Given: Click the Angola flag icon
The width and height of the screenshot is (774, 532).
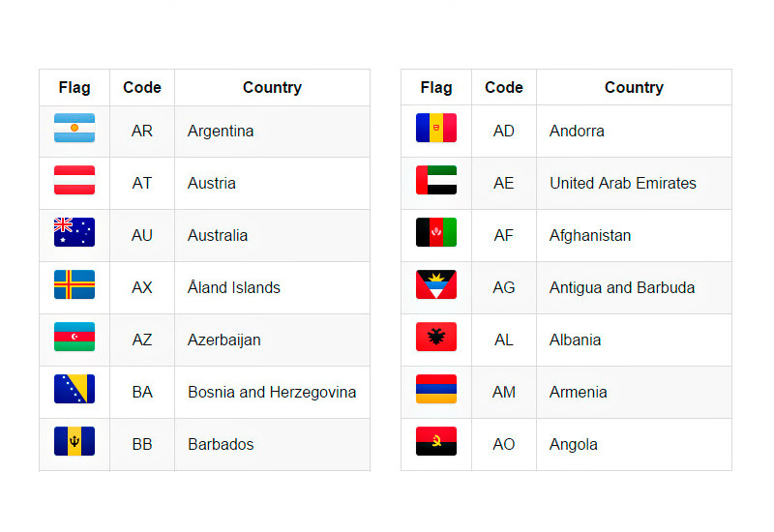Looking at the screenshot, I should [x=436, y=441].
